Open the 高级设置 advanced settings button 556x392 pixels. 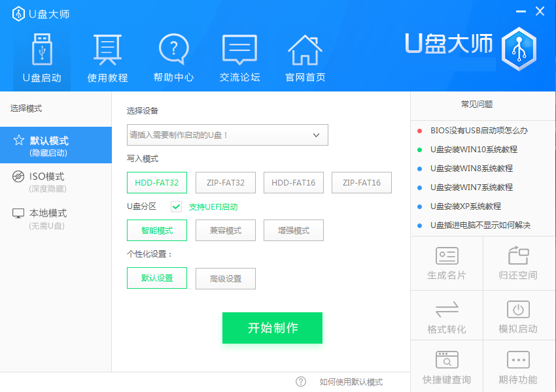225,278
